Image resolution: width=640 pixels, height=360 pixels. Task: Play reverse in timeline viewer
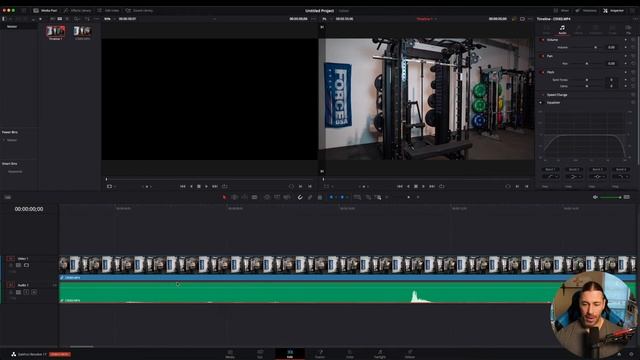click(x=408, y=187)
